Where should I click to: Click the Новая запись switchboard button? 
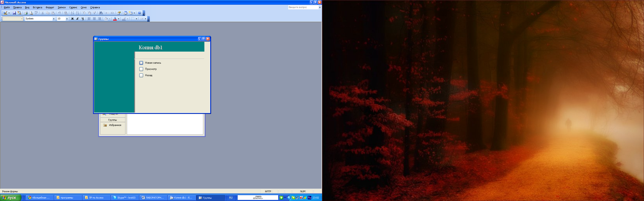[141, 63]
